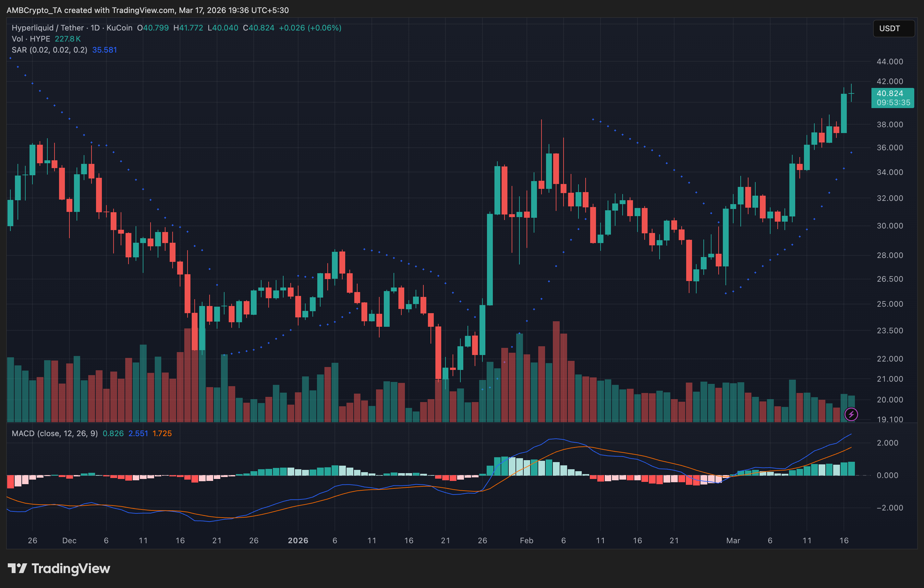Click the current price label 40.824
The image size is (924, 588).
(890, 93)
